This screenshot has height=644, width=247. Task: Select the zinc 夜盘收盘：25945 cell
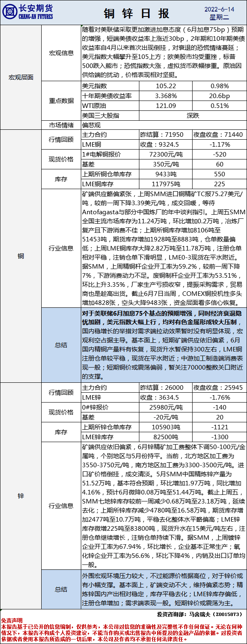(219, 388)
